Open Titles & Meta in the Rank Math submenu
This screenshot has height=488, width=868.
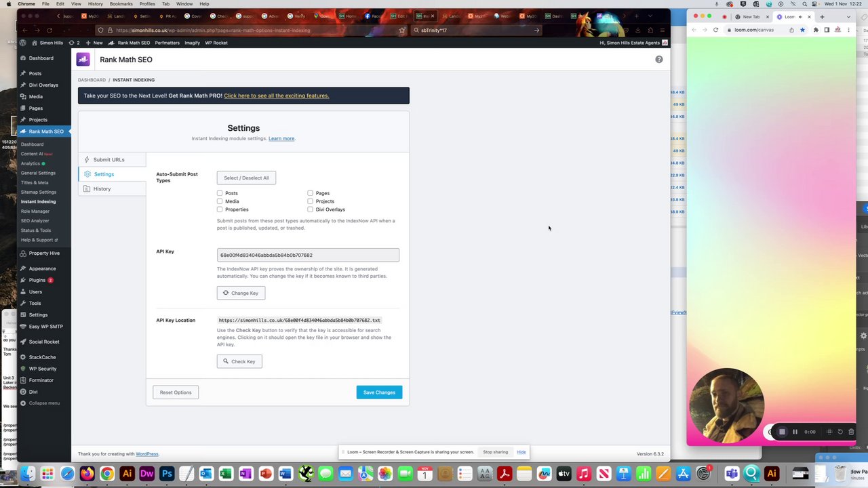[x=35, y=182]
